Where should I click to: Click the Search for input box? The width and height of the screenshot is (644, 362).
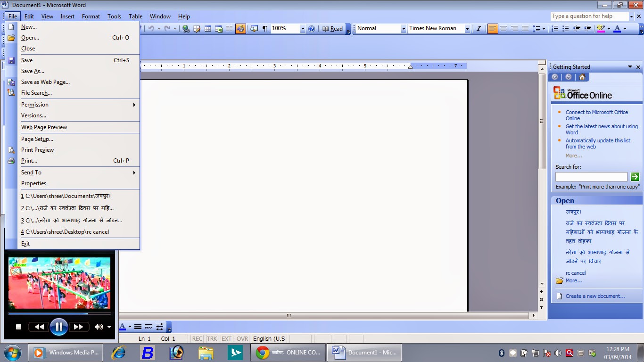tap(591, 176)
